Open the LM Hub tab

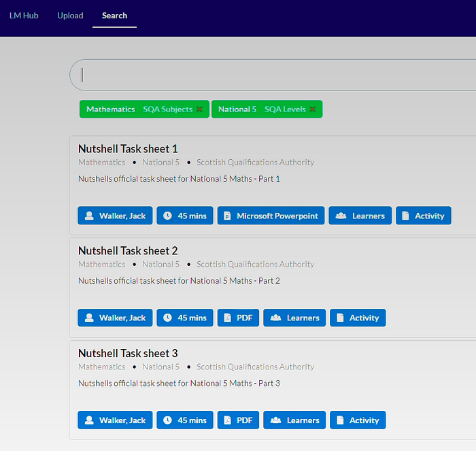coord(24,16)
